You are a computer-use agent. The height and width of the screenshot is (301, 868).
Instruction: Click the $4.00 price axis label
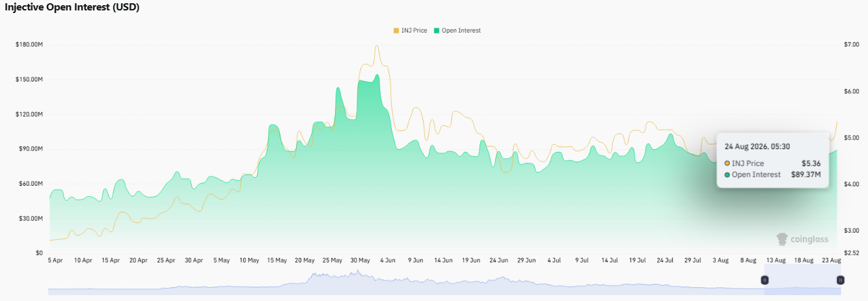pyautogui.click(x=852, y=184)
